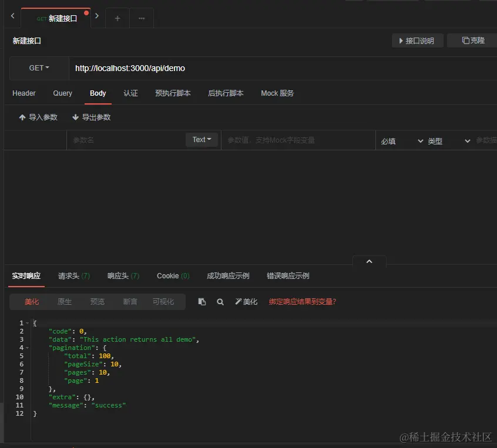Click the 导入参数 import parameters button
The image size is (497, 448).
(38, 117)
